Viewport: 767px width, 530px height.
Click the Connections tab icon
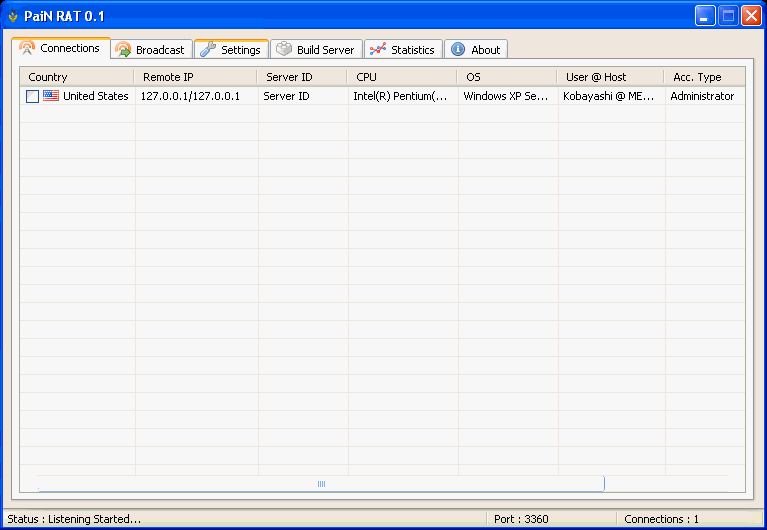click(27, 48)
